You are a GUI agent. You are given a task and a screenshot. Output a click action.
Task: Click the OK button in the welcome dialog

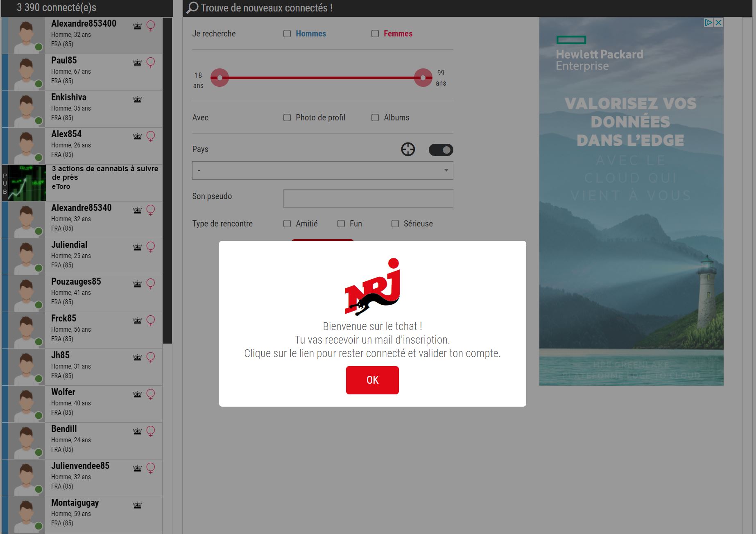(372, 380)
